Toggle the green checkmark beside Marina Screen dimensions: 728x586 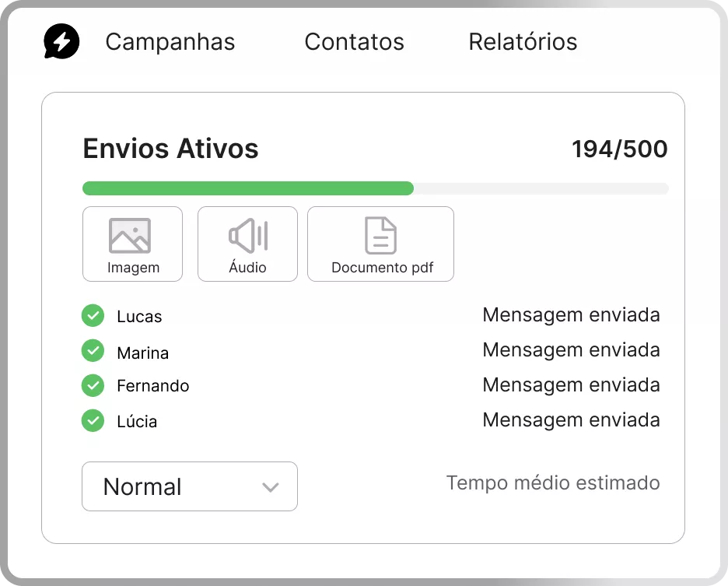pos(93,351)
